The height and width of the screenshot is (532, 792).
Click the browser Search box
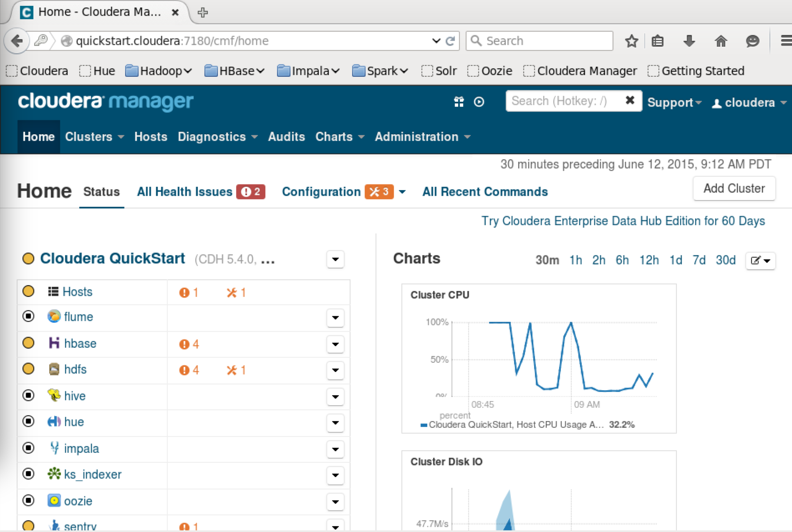pos(539,41)
